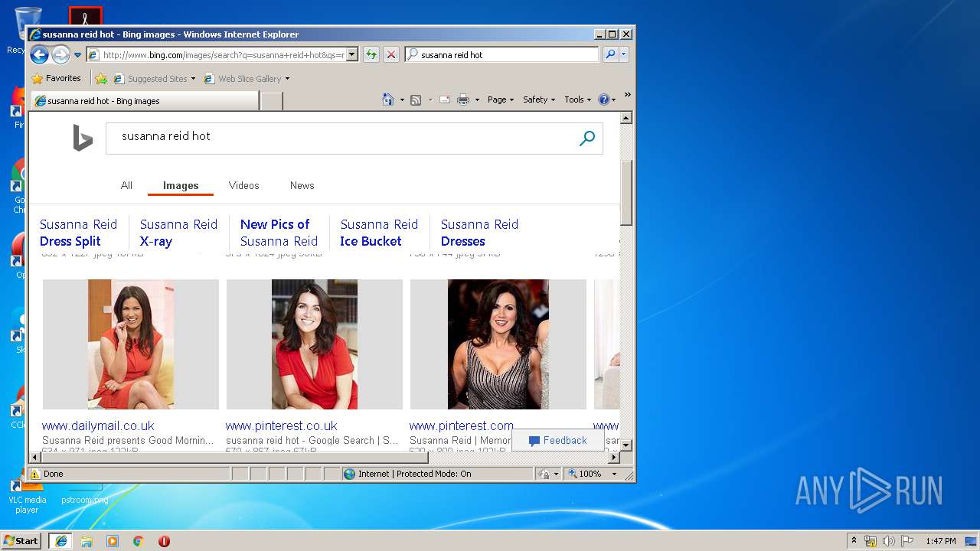Open Windows Explorer taskbar folder icon

coord(87,541)
